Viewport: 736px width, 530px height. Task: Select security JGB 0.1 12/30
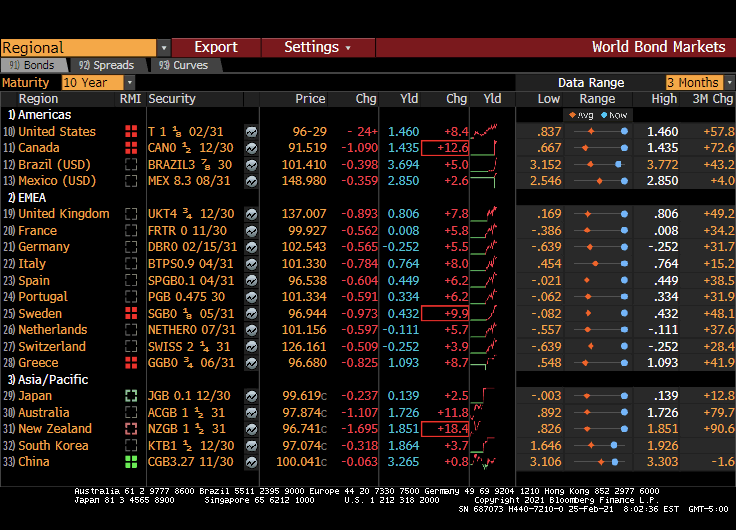189,396
